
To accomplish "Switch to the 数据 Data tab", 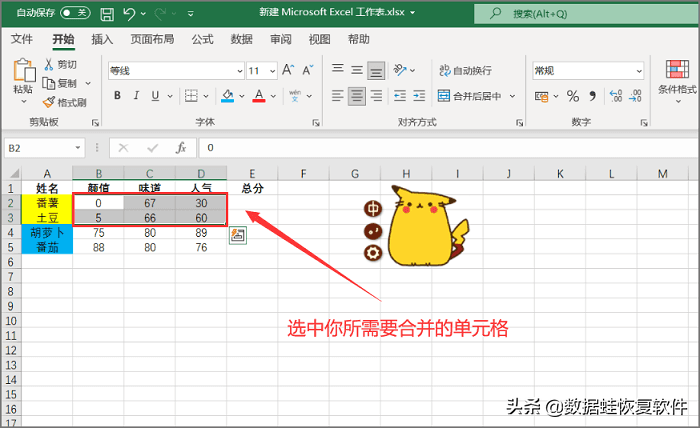I will tap(242, 39).
